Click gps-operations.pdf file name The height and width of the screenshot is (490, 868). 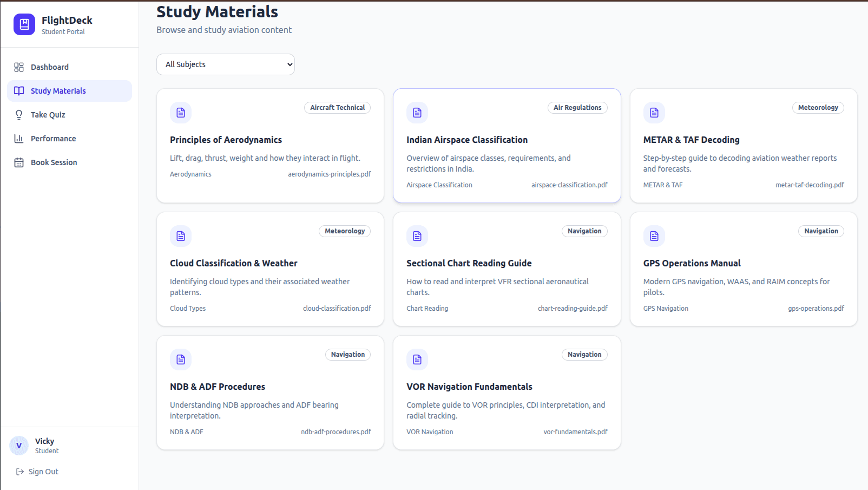click(816, 309)
